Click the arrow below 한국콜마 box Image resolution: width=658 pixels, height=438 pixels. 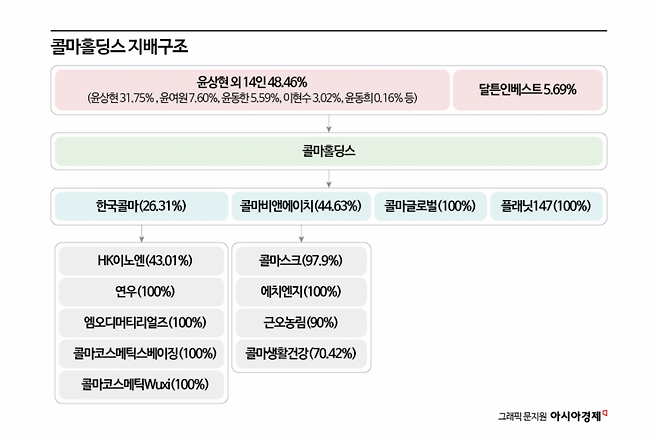tap(141, 233)
